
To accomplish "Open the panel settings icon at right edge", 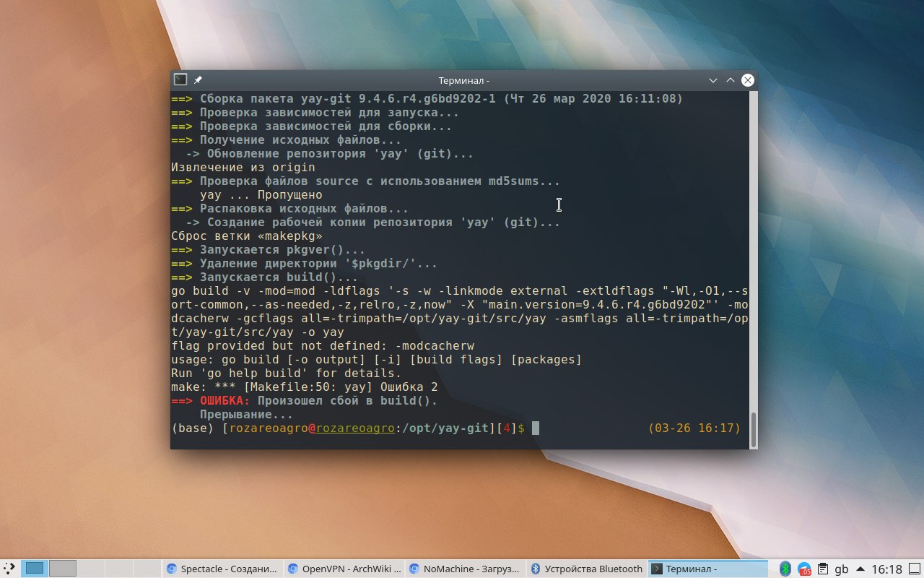I will [913, 569].
